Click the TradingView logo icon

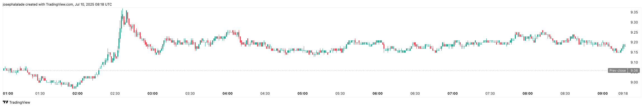(x=5, y=102)
